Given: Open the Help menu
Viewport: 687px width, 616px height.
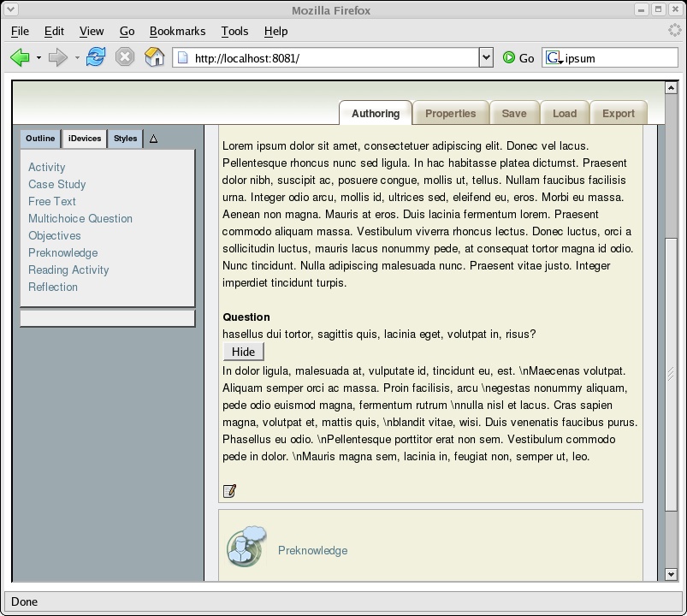Looking at the screenshot, I should tap(275, 31).
